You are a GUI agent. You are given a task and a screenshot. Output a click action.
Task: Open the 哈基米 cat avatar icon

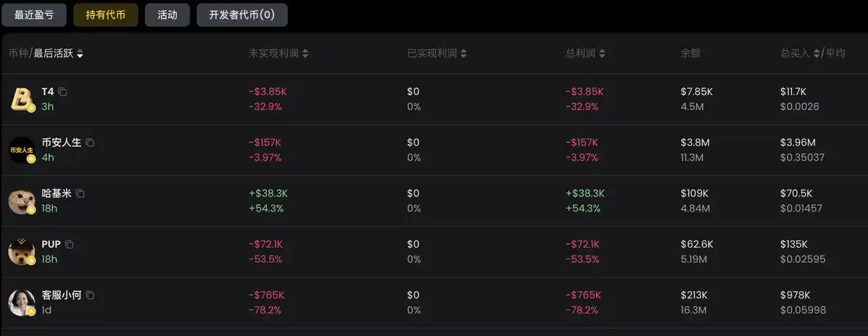pyautogui.click(x=21, y=201)
